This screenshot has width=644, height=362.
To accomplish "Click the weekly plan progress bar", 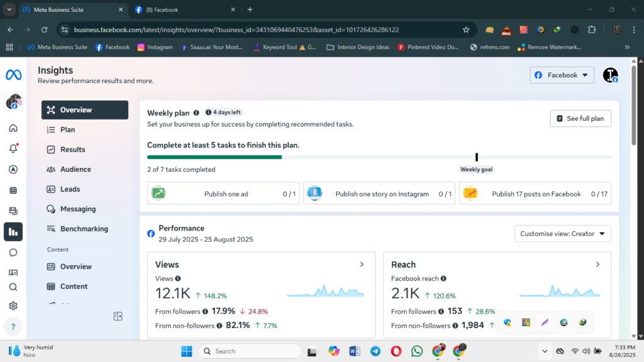I will click(379, 157).
